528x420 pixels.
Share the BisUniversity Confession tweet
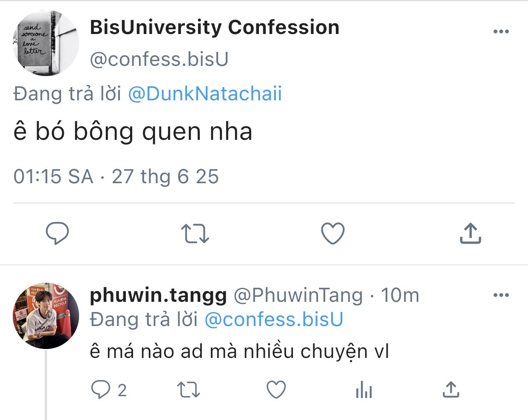click(x=470, y=233)
